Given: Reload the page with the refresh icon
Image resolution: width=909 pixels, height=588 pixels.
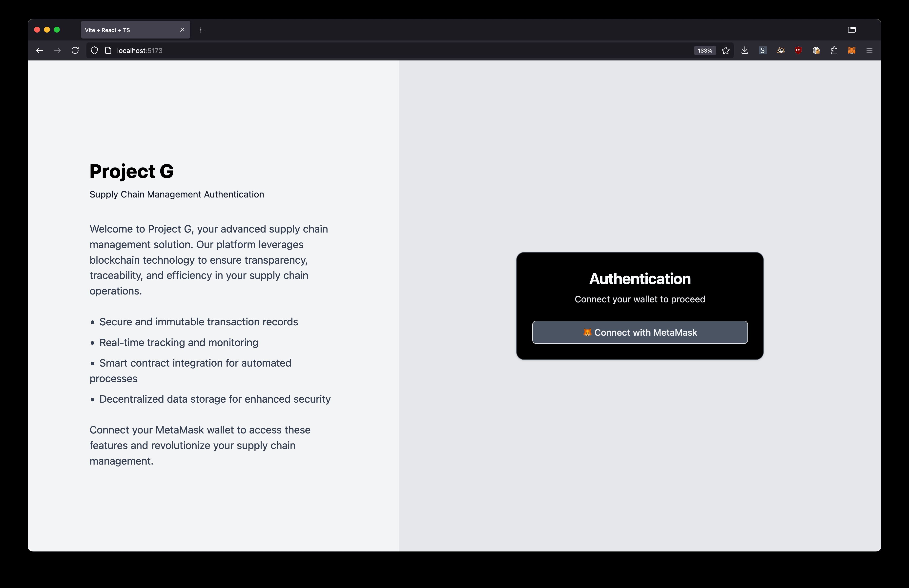Looking at the screenshot, I should (75, 51).
